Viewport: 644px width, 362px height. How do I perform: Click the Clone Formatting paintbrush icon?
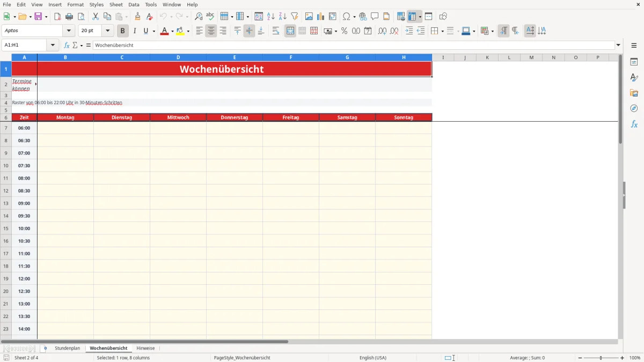click(137, 17)
